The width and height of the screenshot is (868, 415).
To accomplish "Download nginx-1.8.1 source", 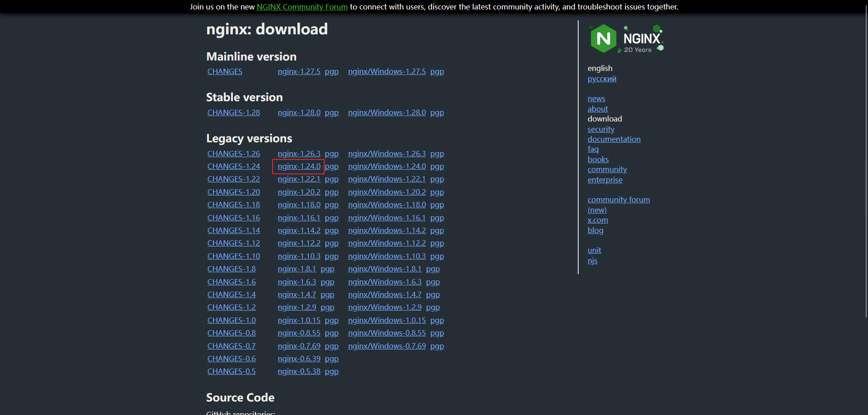I will pos(297,269).
